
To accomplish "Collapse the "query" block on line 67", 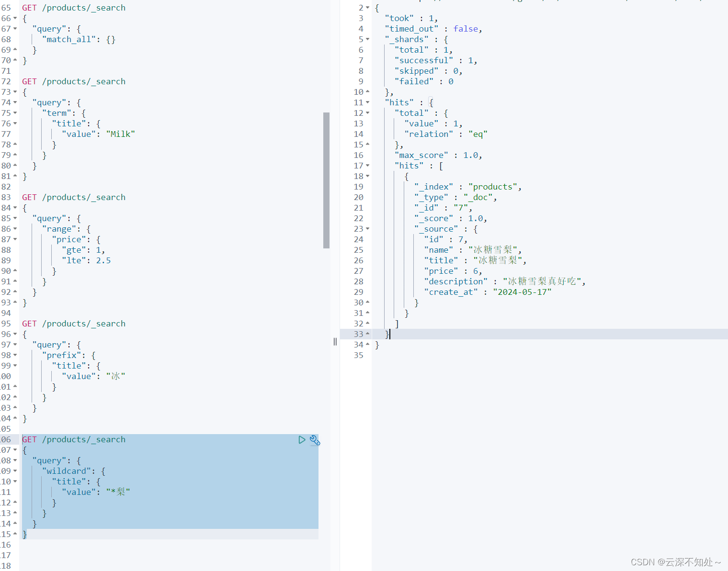I will 15,29.
